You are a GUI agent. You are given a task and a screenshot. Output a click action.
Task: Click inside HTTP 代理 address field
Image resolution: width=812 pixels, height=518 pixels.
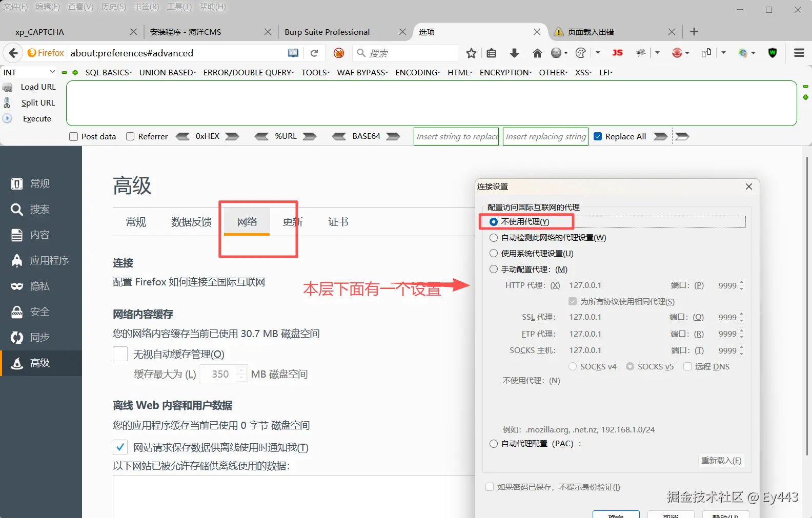coord(615,285)
